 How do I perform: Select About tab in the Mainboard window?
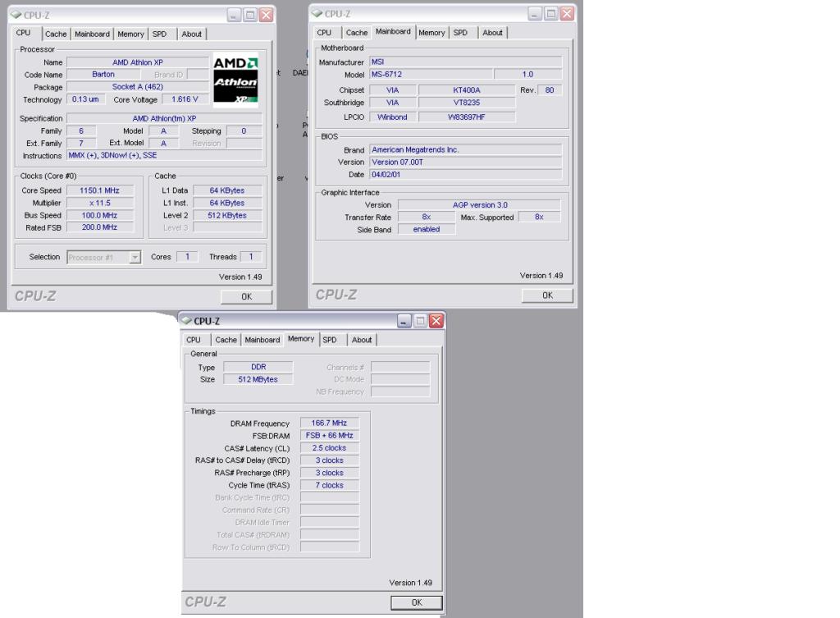tap(492, 33)
